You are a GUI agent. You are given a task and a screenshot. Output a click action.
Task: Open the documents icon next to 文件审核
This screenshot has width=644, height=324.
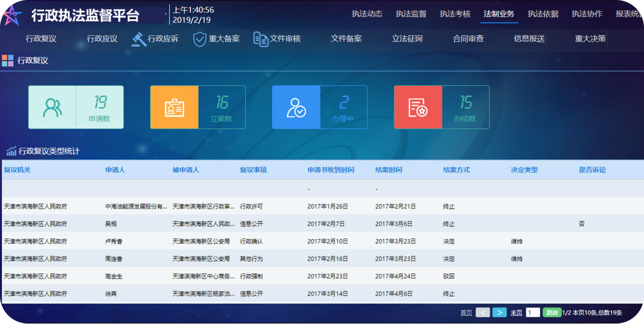click(261, 39)
